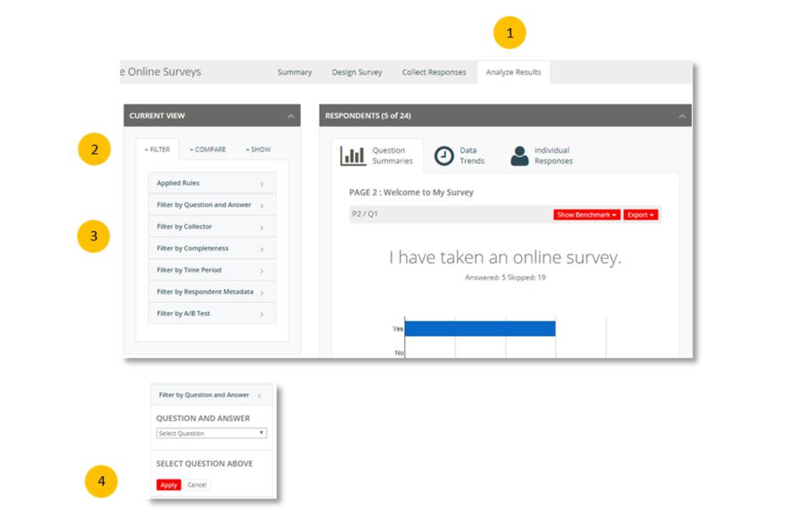Go to the Collect Responses tab
The height and width of the screenshot is (510, 812).
[x=434, y=73]
